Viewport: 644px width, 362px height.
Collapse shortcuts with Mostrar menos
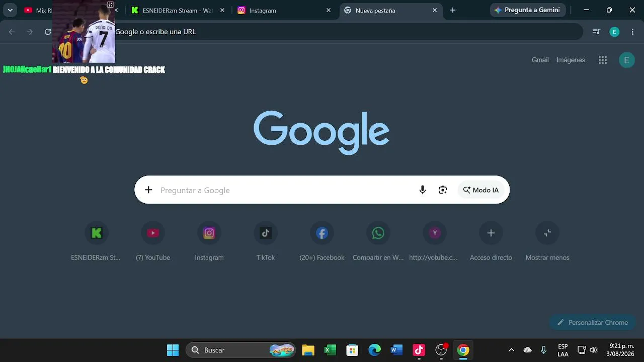547,241
